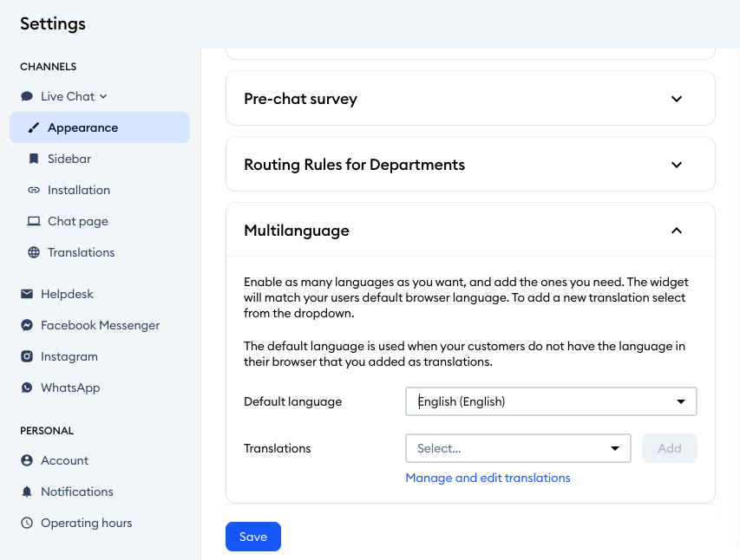The height and width of the screenshot is (560, 740).
Task: Click the Installation link icon
Action: (x=34, y=190)
